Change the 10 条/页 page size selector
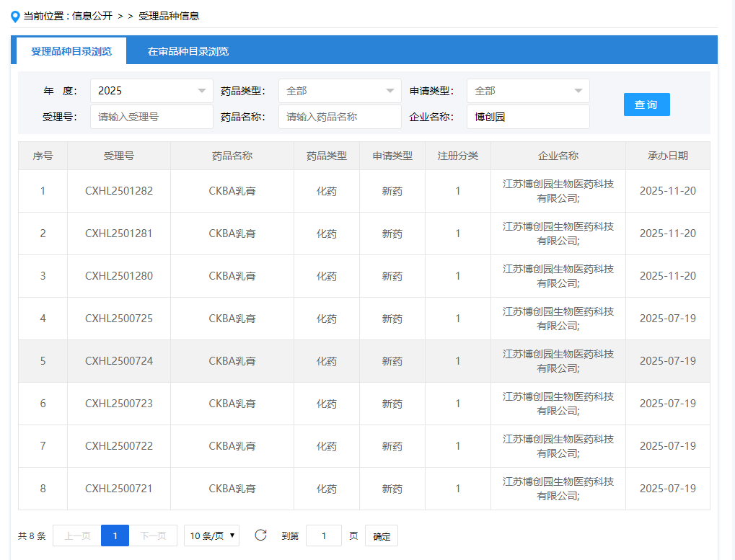735x560 pixels. 211,535
